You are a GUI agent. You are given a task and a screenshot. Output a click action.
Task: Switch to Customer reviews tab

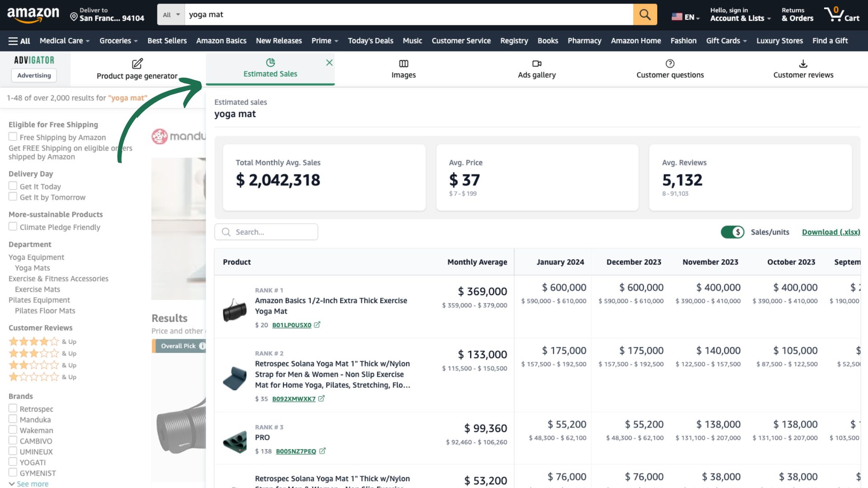click(x=803, y=69)
